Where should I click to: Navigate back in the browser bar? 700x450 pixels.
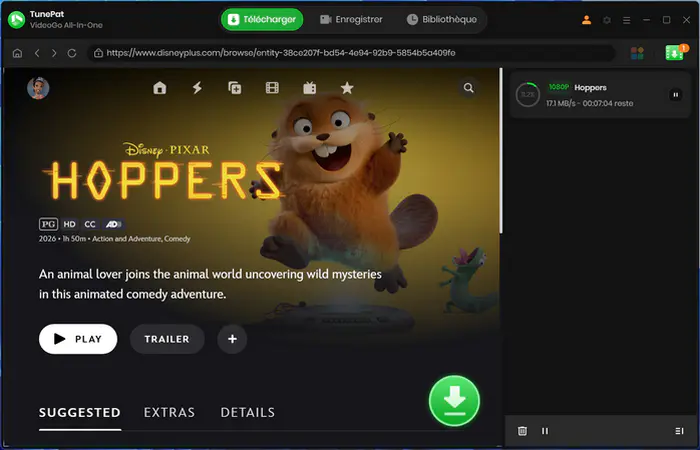click(x=37, y=53)
